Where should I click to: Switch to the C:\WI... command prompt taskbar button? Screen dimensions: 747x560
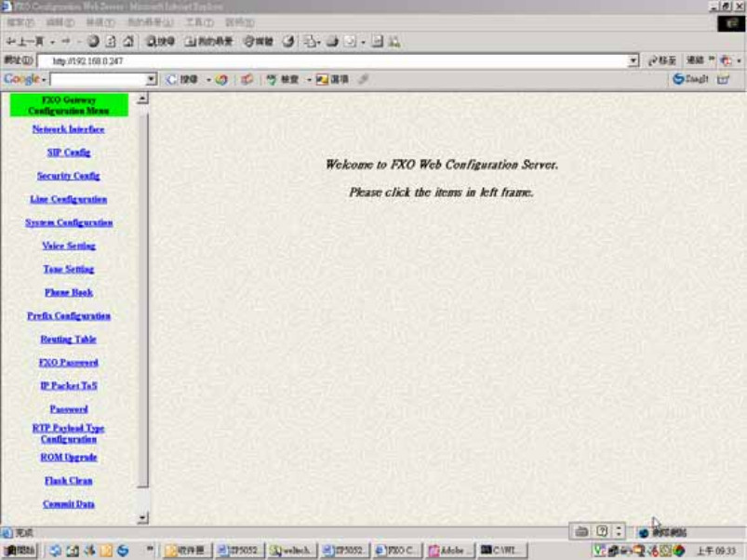point(503,551)
